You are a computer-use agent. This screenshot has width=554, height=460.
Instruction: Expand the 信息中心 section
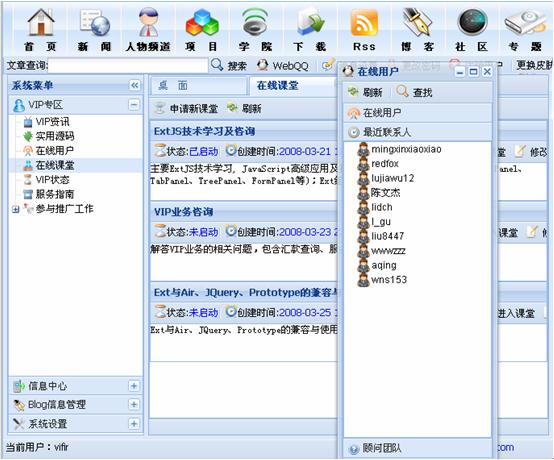point(134,385)
